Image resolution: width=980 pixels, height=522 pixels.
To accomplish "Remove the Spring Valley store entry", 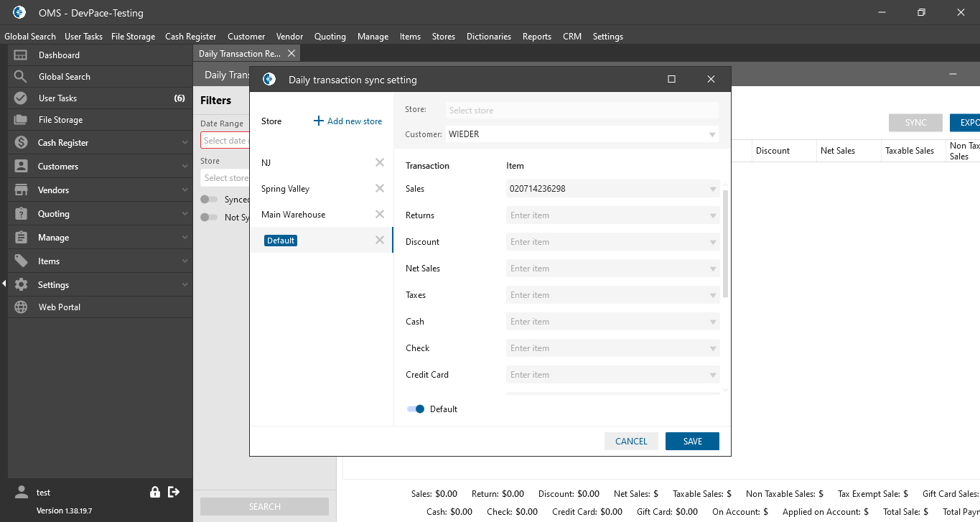I will [x=380, y=189].
